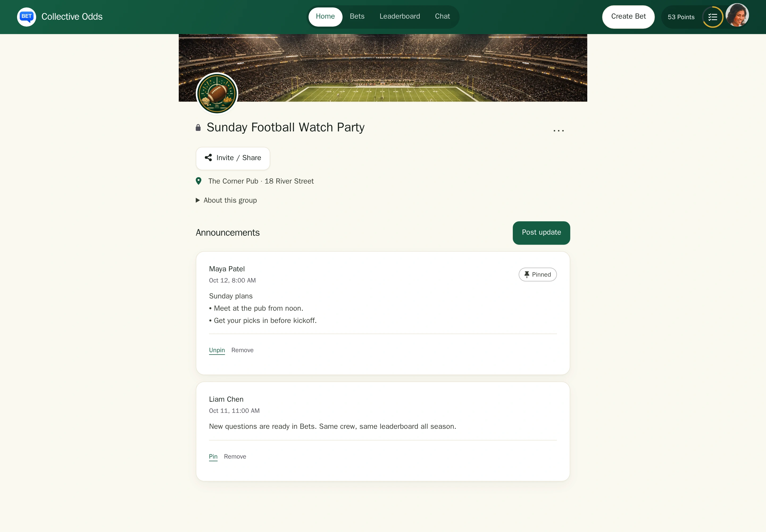Viewport: 766px width, 532px height.
Task: Remove Liam Chen's announcement
Action: tap(235, 456)
